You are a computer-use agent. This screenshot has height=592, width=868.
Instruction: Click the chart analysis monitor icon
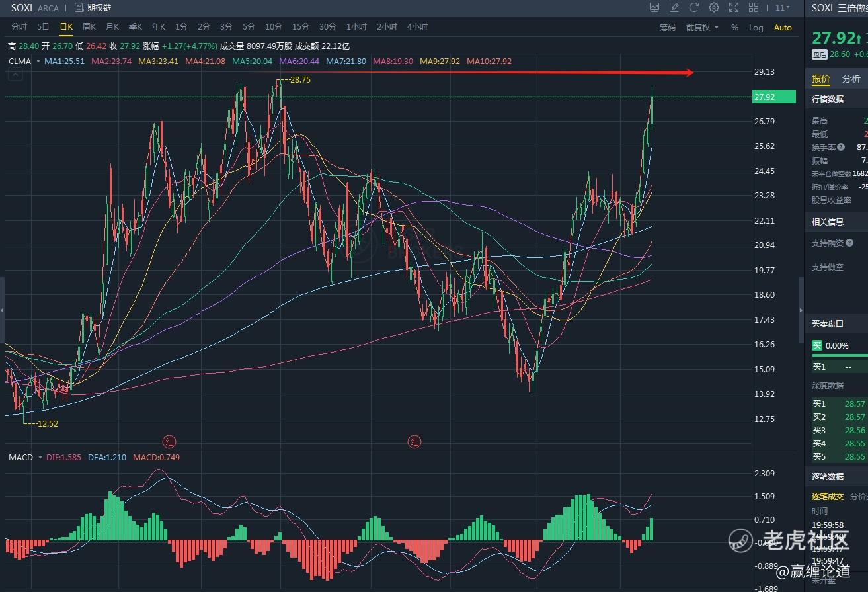[654, 8]
